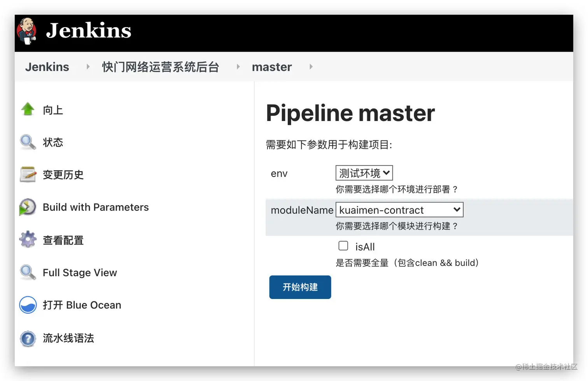Open 快门网络运营系统后台 breadcrumb

pyautogui.click(x=161, y=67)
